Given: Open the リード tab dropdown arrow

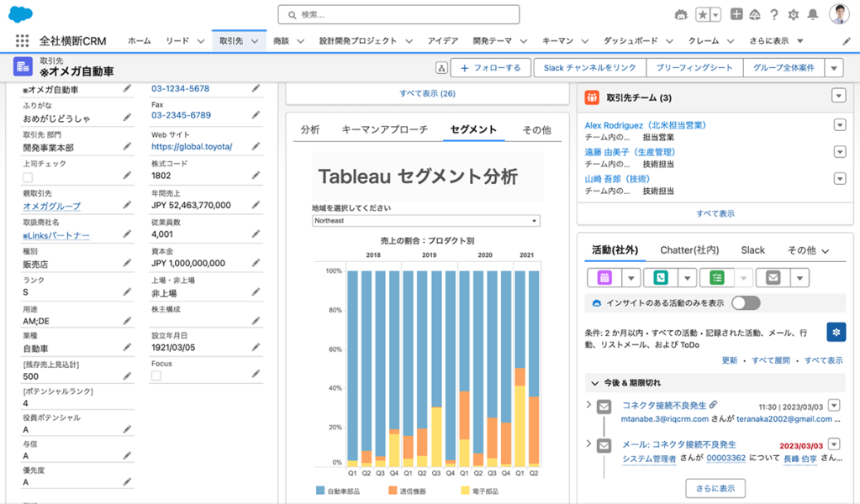Looking at the screenshot, I should point(201,41).
